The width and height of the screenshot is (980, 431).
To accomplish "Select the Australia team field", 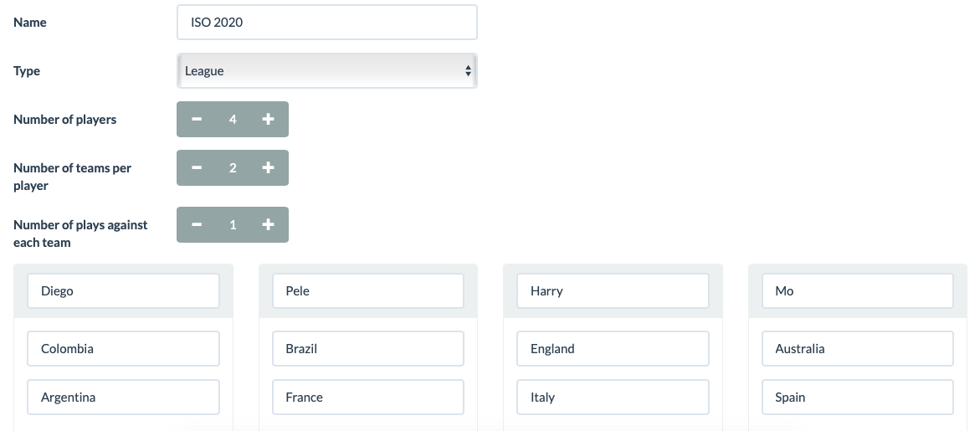I will point(858,348).
